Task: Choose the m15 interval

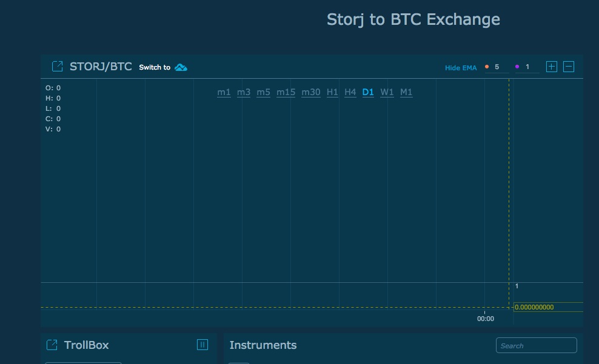Action: 286,92
